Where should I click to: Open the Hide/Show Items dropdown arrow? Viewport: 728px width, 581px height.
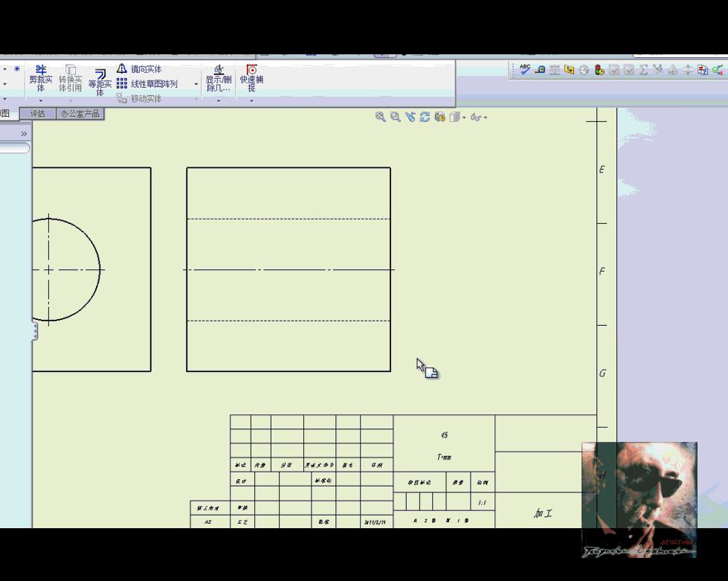click(x=486, y=118)
